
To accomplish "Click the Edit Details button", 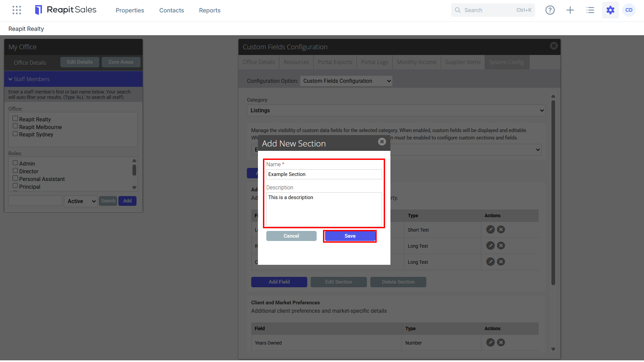I will point(80,62).
